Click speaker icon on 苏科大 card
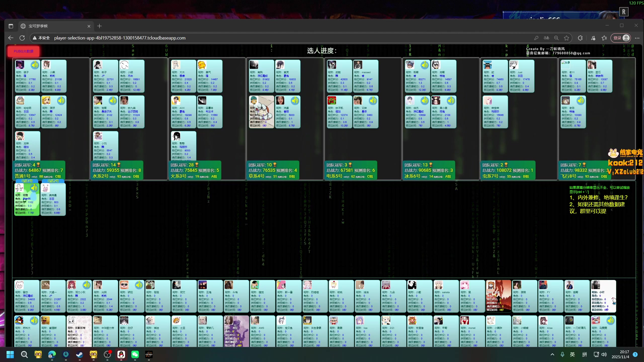Screen dimensions: 644x362 tap(34, 321)
